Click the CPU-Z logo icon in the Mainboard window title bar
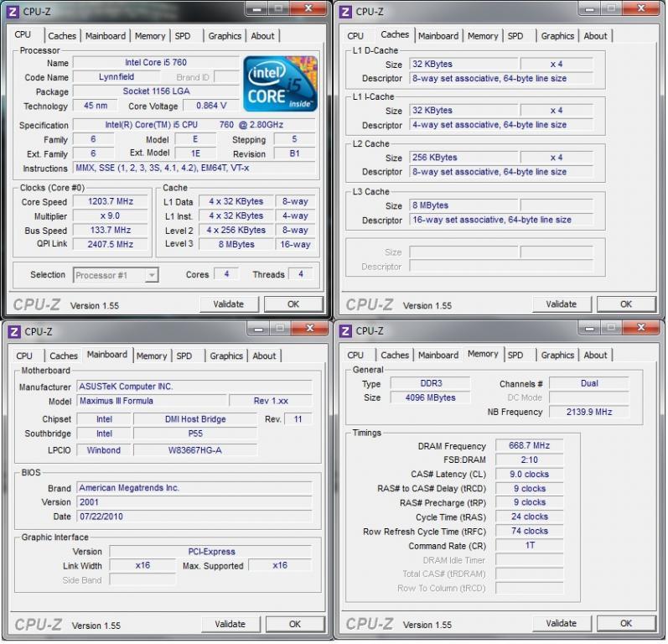668x644 pixels. pyautogui.click(x=14, y=331)
